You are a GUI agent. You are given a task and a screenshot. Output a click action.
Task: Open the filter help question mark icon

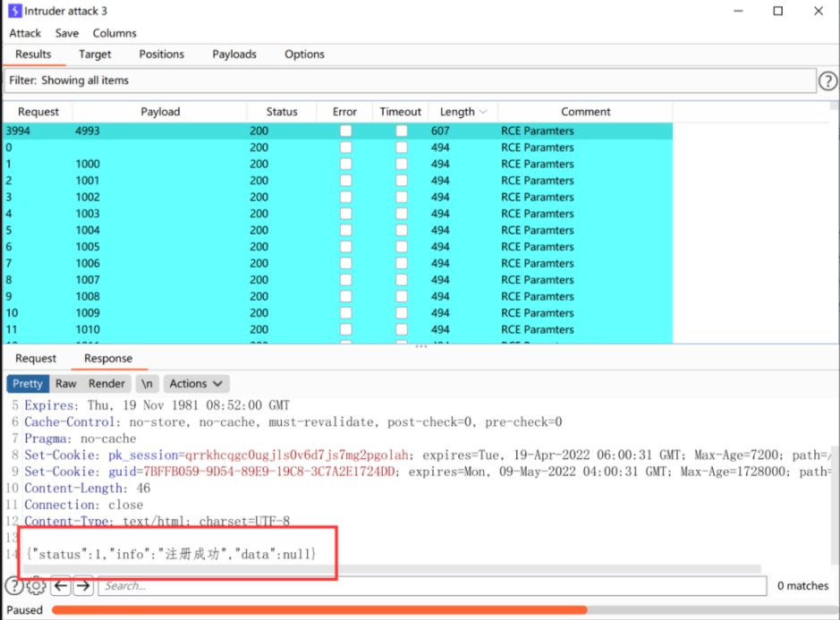click(828, 81)
